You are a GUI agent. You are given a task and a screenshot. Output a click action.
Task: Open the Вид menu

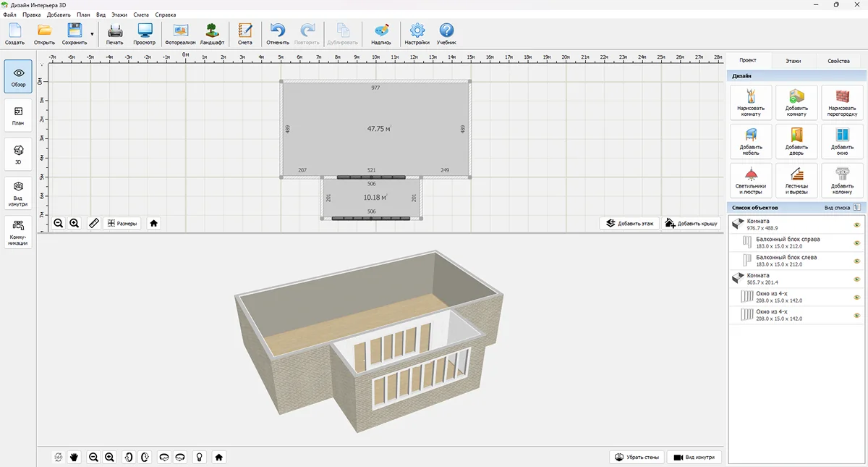pyautogui.click(x=101, y=14)
